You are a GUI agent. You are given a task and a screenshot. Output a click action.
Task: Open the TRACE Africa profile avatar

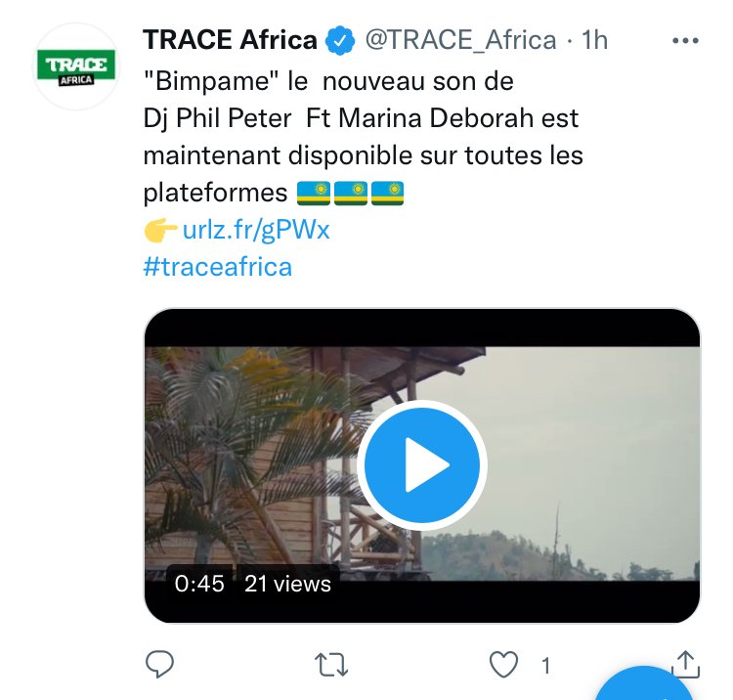click(75, 66)
